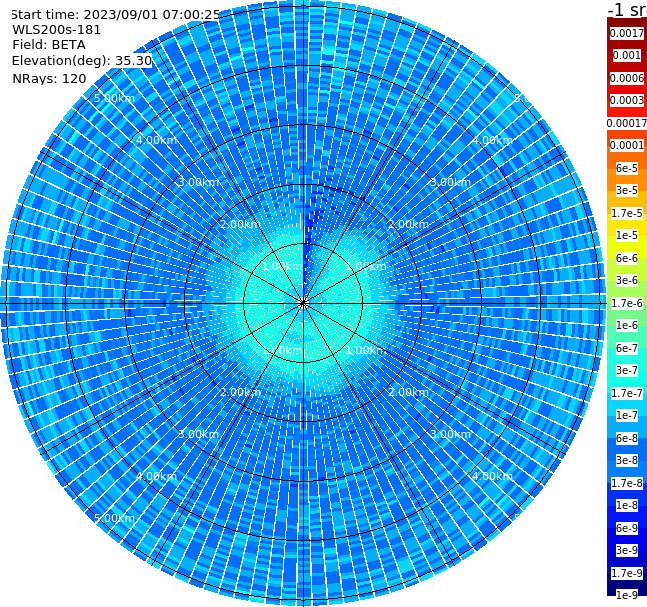
Task: Select the 1e-6 colorbar tick label
Action: 627,325
